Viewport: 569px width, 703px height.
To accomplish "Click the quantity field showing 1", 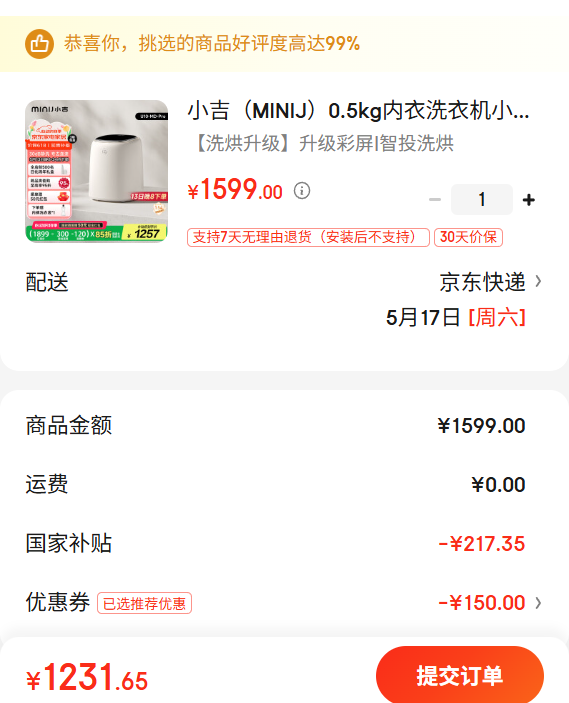I will pos(482,200).
